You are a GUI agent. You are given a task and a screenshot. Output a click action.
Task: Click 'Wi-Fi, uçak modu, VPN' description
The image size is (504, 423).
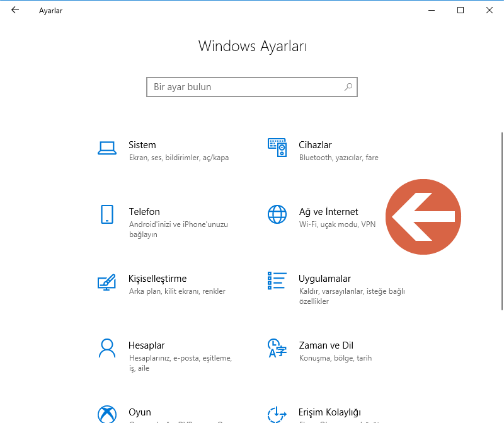(337, 224)
